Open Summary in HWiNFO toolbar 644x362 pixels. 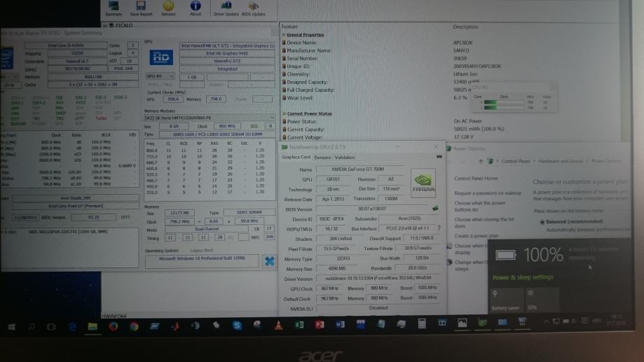coord(114,8)
